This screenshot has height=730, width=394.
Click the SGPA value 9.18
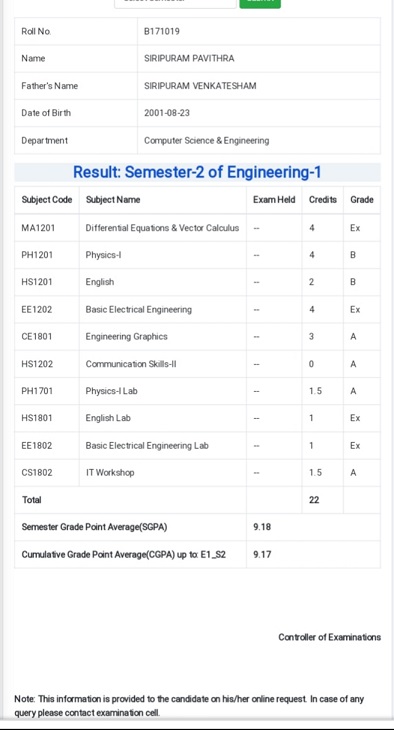point(262,527)
